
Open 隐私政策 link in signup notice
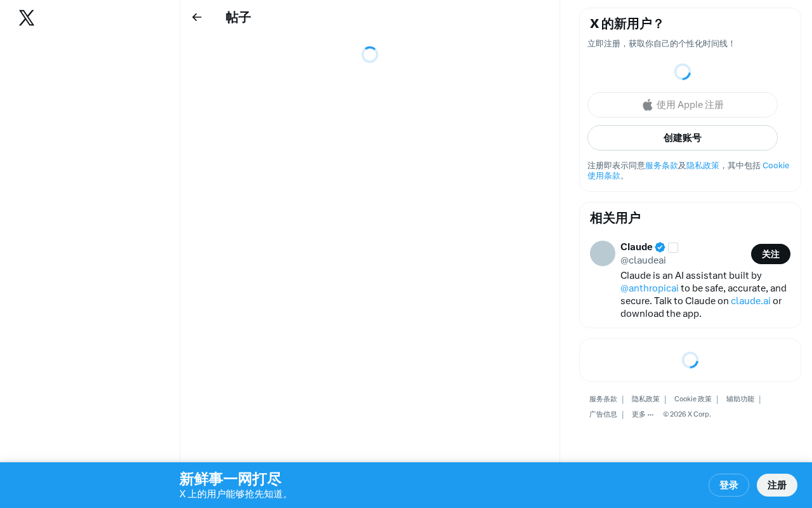click(x=703, y=166)
